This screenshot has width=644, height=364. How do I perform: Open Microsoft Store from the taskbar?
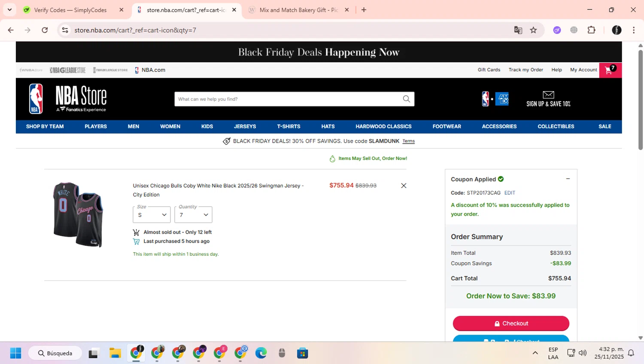(x=303, y=353)
